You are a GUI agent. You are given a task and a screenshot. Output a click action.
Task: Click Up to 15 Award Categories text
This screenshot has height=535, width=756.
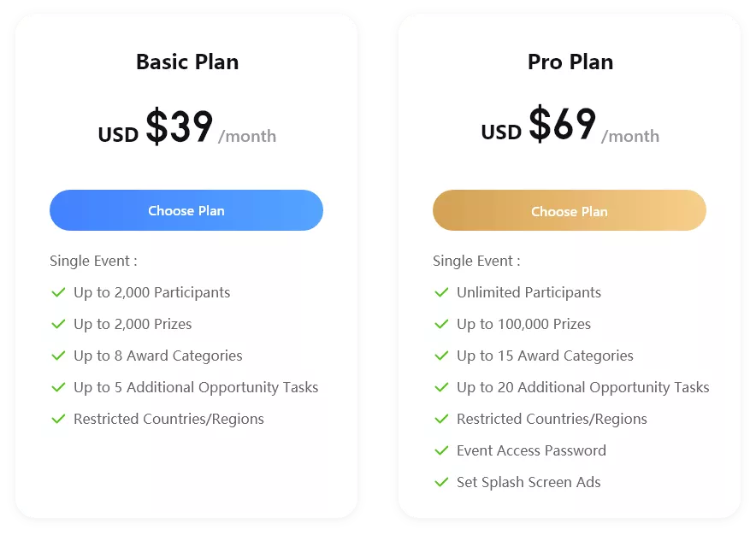[545, 356]
